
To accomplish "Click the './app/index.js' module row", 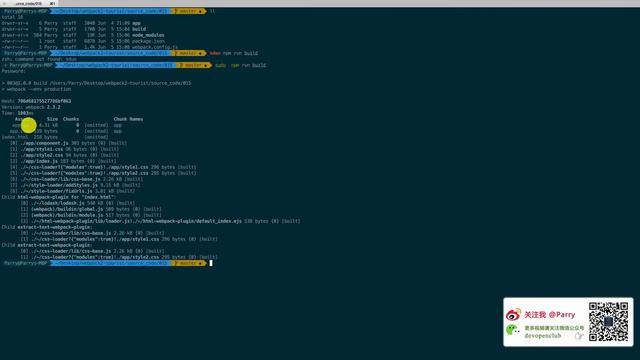I will (63, 161).
